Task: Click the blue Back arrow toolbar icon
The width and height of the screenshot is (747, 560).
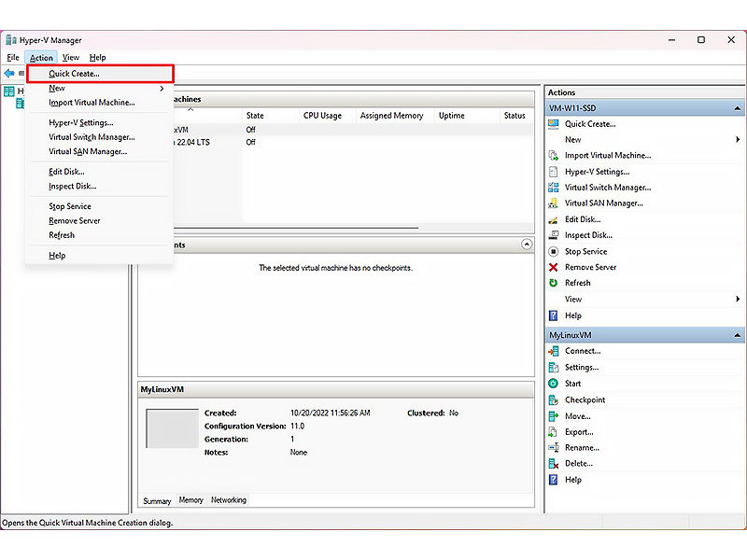Action: pos(9,74)
